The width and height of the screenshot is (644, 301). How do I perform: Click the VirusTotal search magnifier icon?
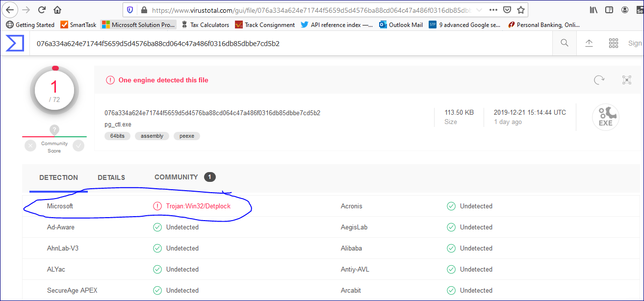(565, 43)
